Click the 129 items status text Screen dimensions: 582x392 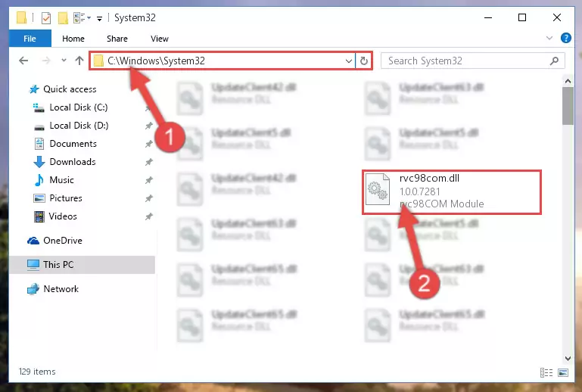point(37,372)
